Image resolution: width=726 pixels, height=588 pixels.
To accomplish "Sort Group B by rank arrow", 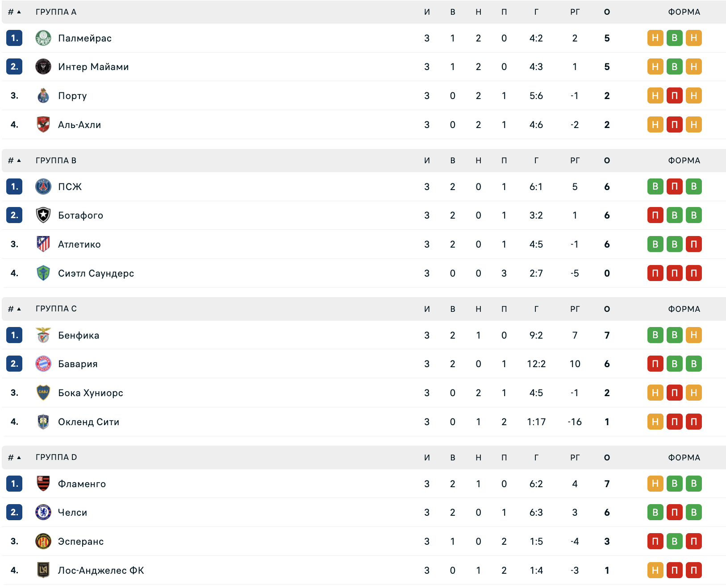I will coord(19,161).
